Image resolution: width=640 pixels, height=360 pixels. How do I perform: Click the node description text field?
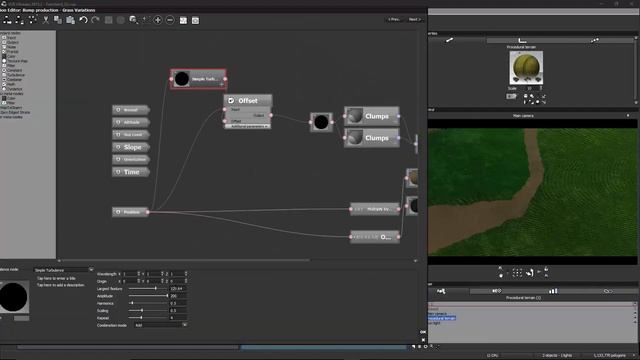pos(60,285)
